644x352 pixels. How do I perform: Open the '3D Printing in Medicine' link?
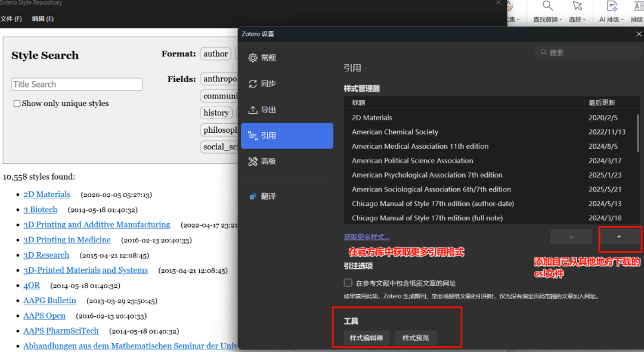pyautogui.click(x=67, y=240)
